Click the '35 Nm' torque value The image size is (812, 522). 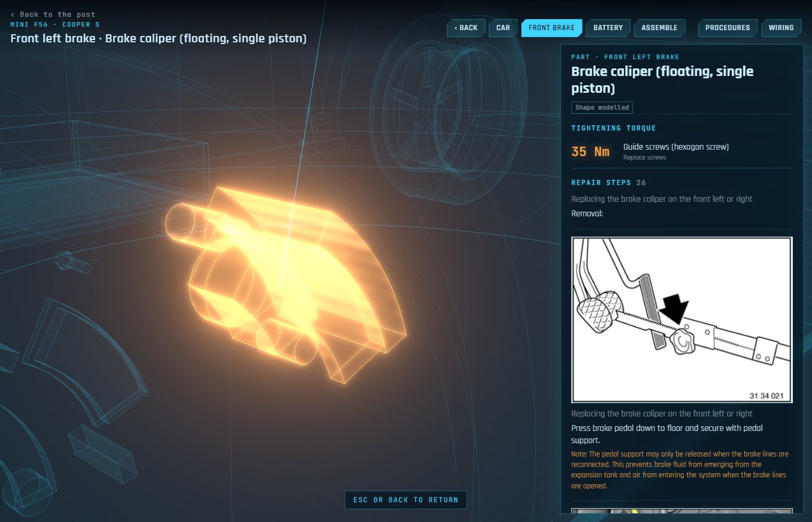pyautogui.click(x=590, y=152)
